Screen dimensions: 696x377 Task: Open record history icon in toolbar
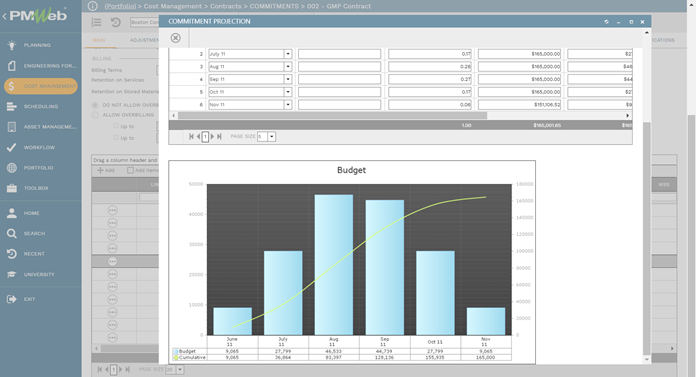coord(115,22)
